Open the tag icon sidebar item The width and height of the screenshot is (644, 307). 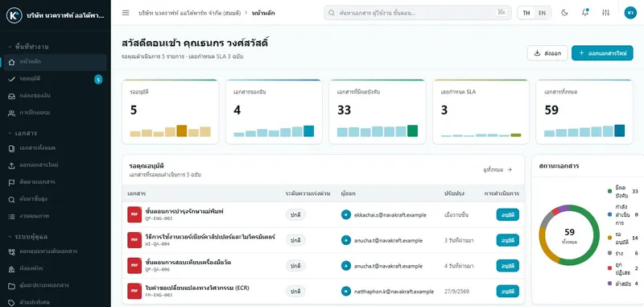pos(55,302)
